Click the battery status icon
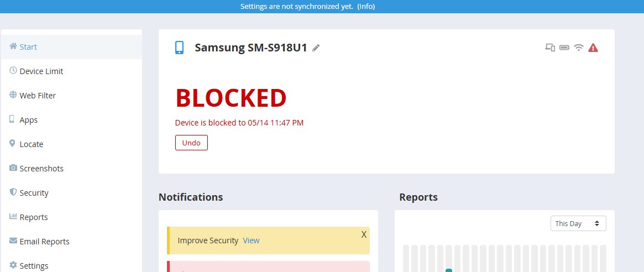 pos(564,48)
